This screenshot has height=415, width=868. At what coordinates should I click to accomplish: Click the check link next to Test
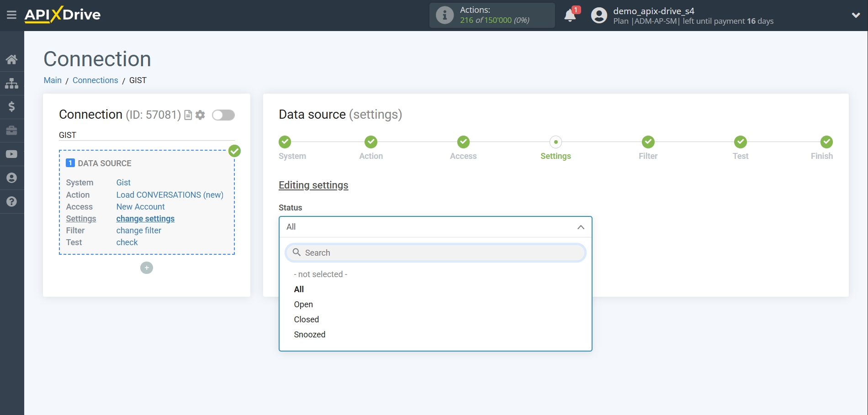click(x=127, y=242)
